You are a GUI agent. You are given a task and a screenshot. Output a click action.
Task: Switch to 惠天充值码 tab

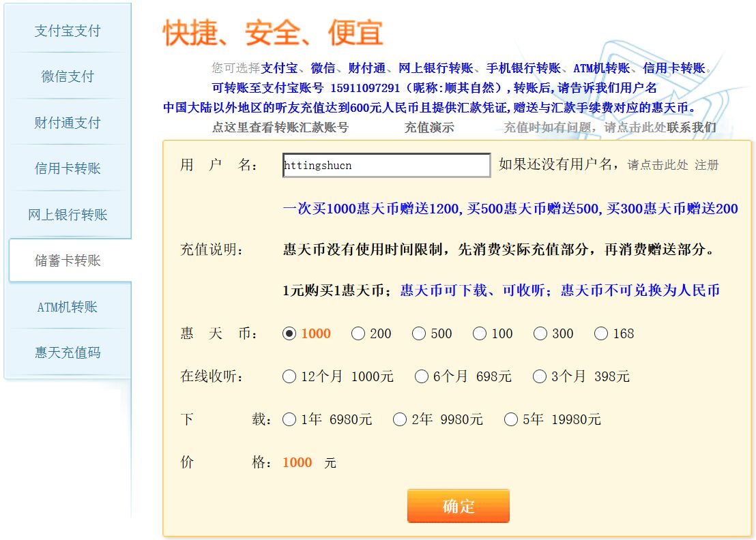click(68, 352)
